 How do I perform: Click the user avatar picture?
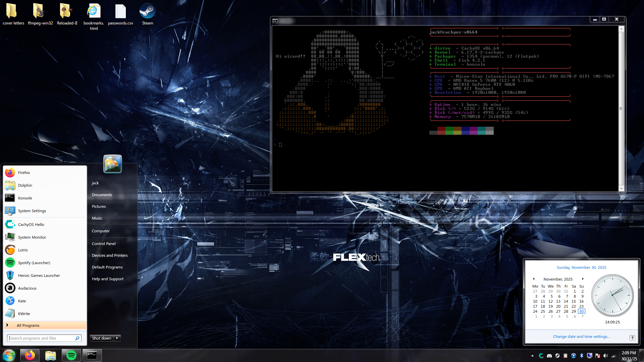112,164
